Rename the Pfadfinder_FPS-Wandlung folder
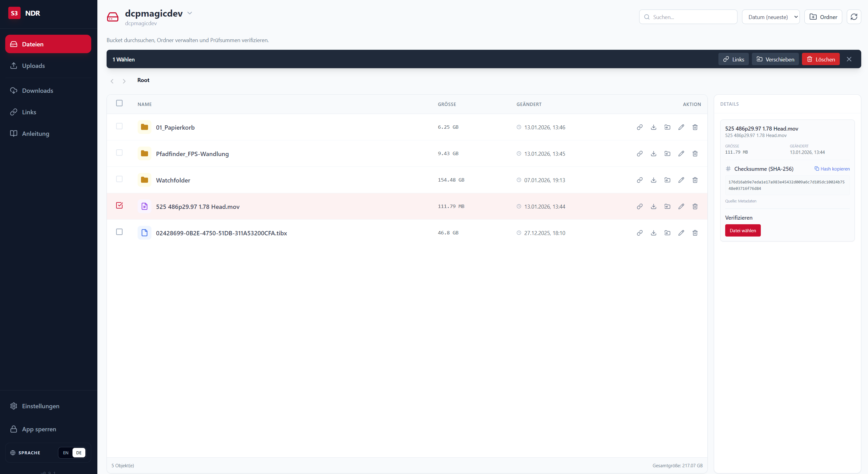This screenshot has height=474, width=868. click(681, 153)
